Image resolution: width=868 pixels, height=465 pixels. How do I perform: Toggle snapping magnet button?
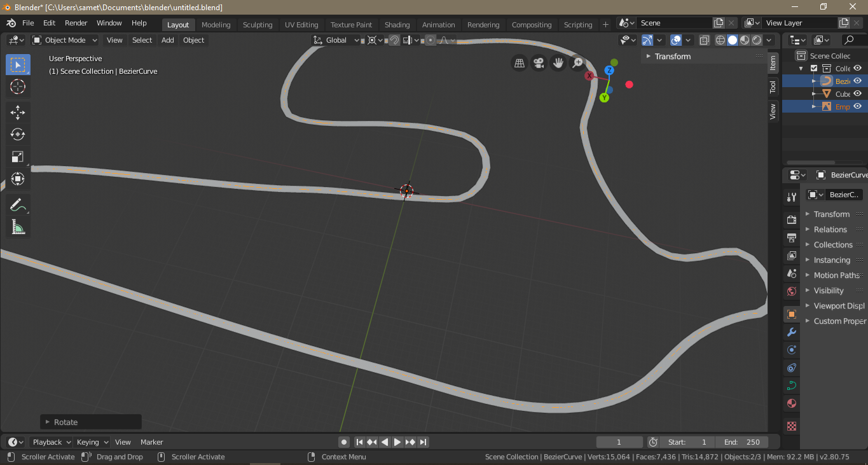click(394, 40)
